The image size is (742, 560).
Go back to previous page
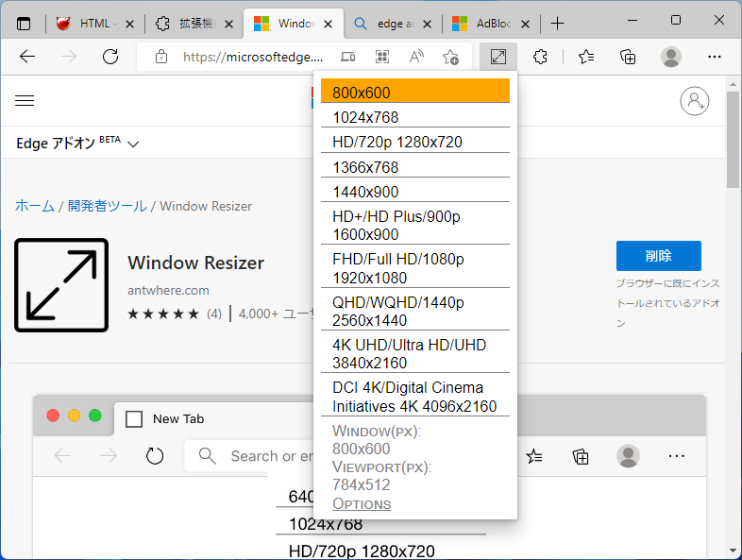point(27,57)
